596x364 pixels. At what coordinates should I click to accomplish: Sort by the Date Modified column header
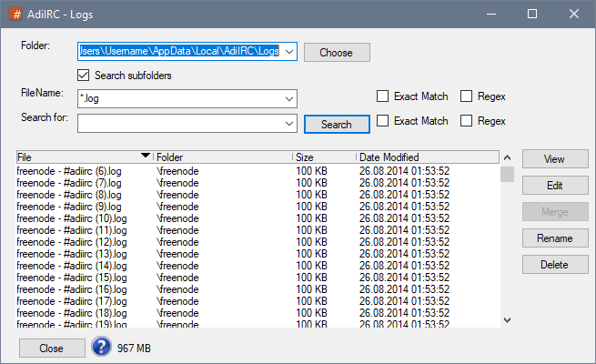click(x=428, y=157)
